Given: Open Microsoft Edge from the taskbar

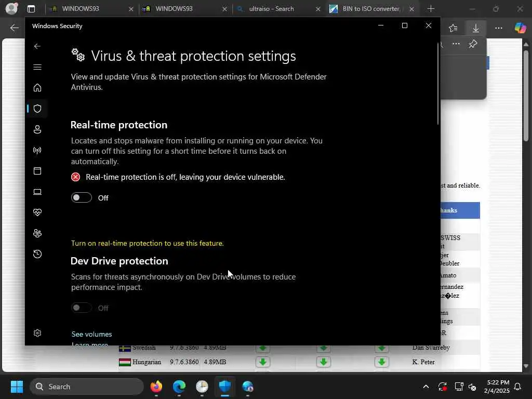Looking at the screenshot, I should 179,387.
